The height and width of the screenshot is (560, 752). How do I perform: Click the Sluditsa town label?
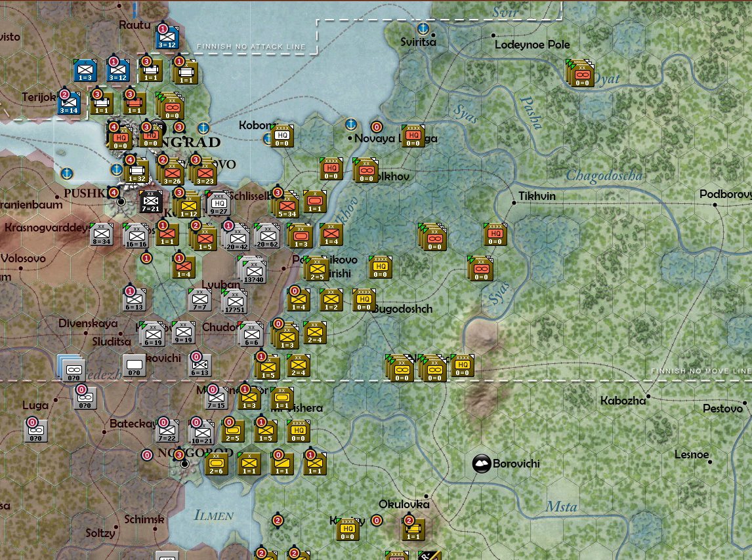coord(112,342)
